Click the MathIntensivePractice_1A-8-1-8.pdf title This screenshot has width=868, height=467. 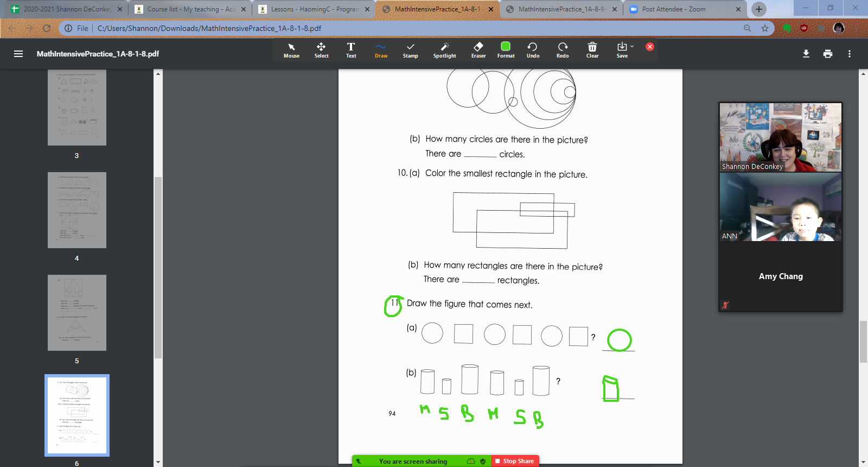pos(98,54)
